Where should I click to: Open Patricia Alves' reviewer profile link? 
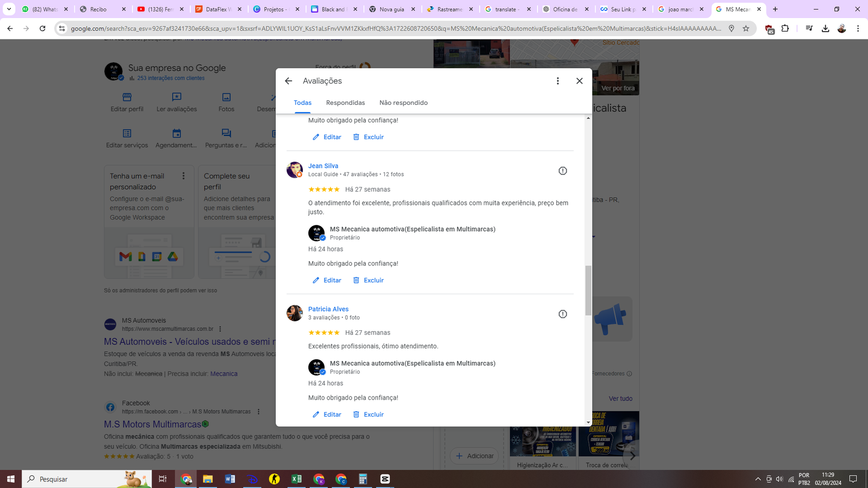328,309
